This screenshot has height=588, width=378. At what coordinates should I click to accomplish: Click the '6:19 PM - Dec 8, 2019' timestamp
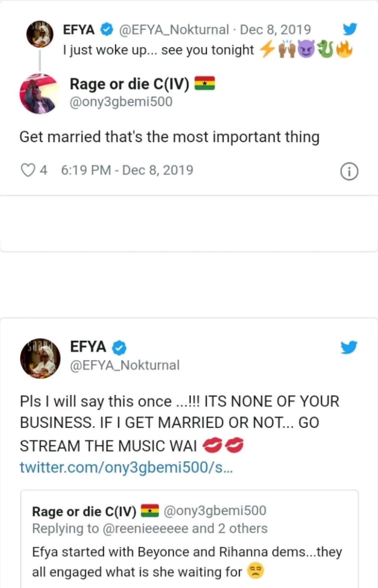point(127,170)
